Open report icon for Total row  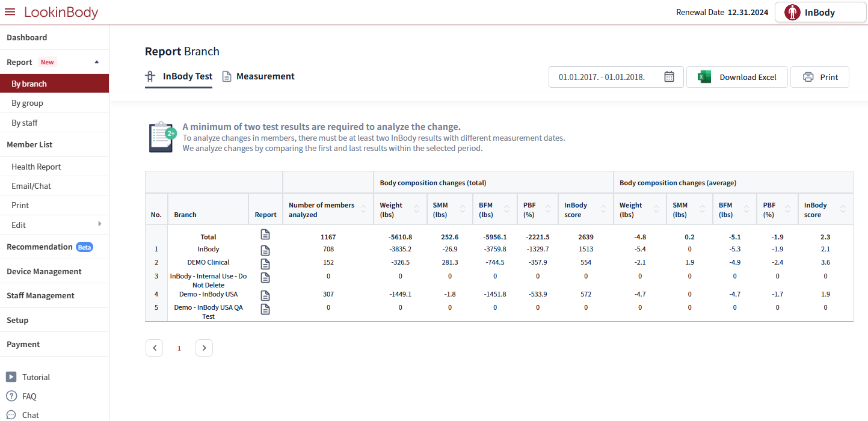[x=265, y=235]
